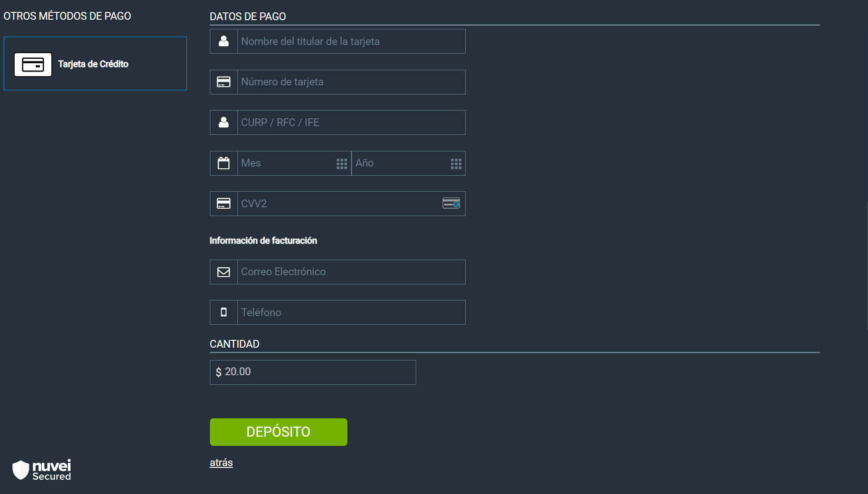This screenshot has width=868, height=494.
Task: Click the calendar icon beside expiry date fields
Action: point(224,163)
